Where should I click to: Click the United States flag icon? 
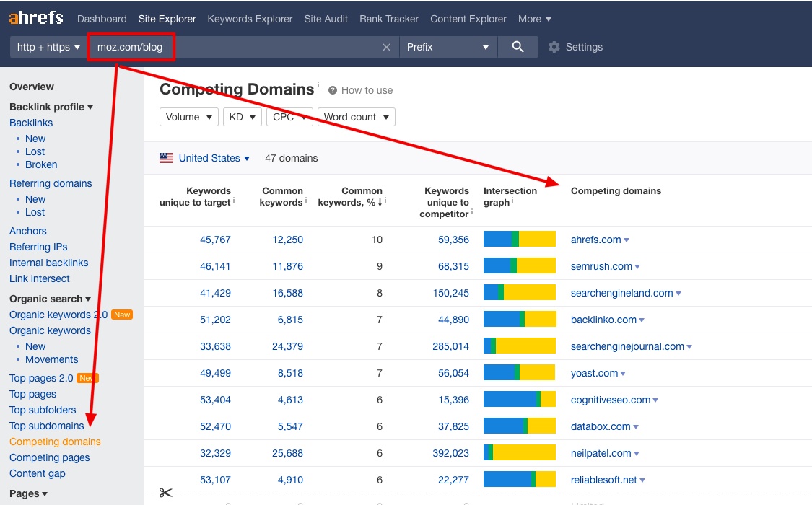pyautogui.click(x=166, y=158)
